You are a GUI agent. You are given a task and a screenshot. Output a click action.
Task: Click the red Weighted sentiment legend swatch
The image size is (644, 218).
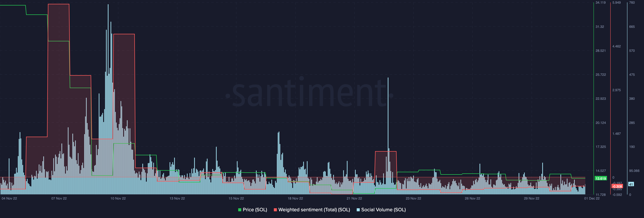click(x=275, y=210)
